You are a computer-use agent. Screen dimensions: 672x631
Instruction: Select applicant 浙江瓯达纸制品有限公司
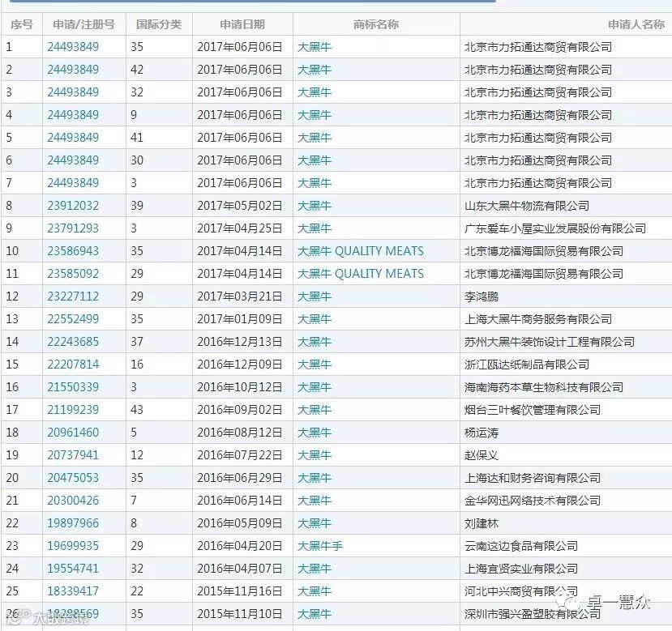pos(527,365)
